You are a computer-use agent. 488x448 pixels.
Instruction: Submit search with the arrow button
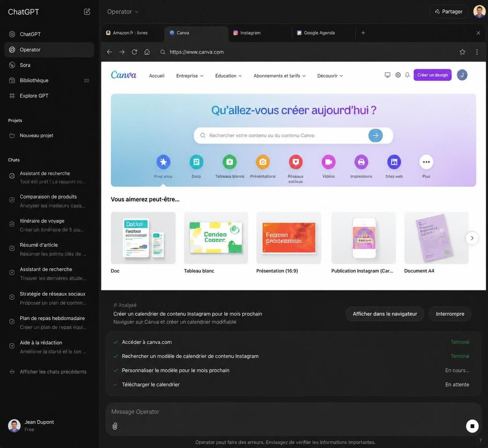click(x=375, y=135)
